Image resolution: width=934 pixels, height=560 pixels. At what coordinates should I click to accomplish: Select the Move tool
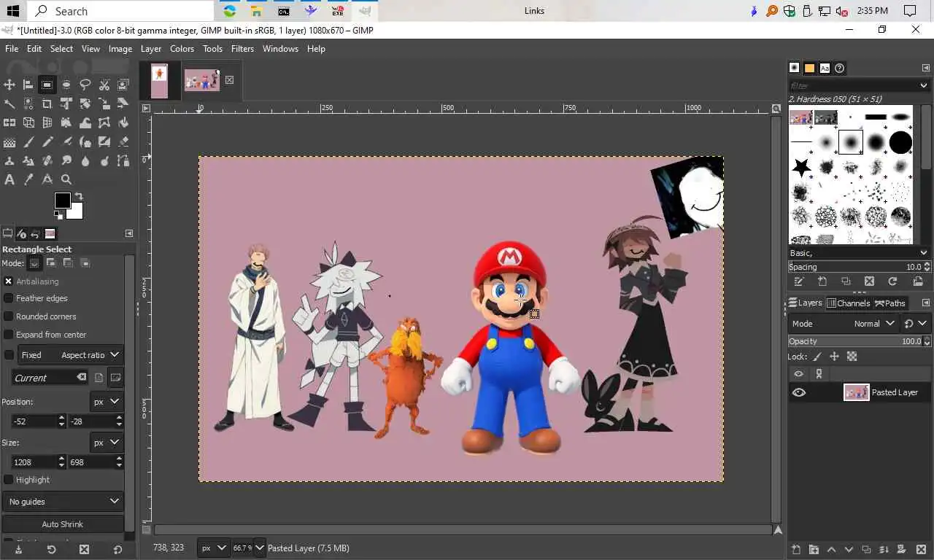click(x=9, y=85)
